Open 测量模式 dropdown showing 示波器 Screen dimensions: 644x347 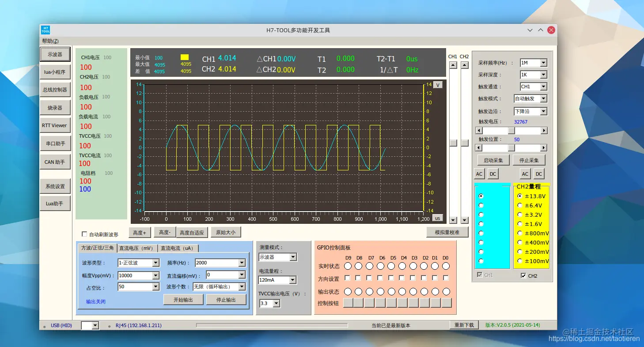pos(293,257)
